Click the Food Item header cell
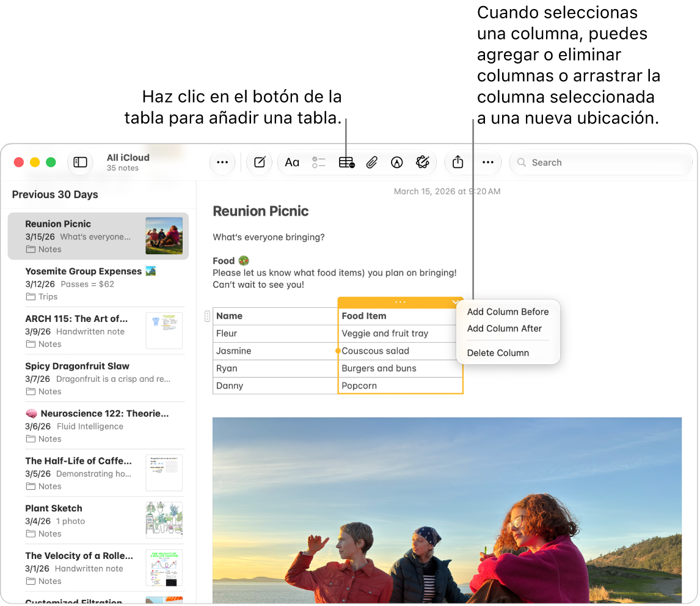700x606 pixels. click(400, 316)
